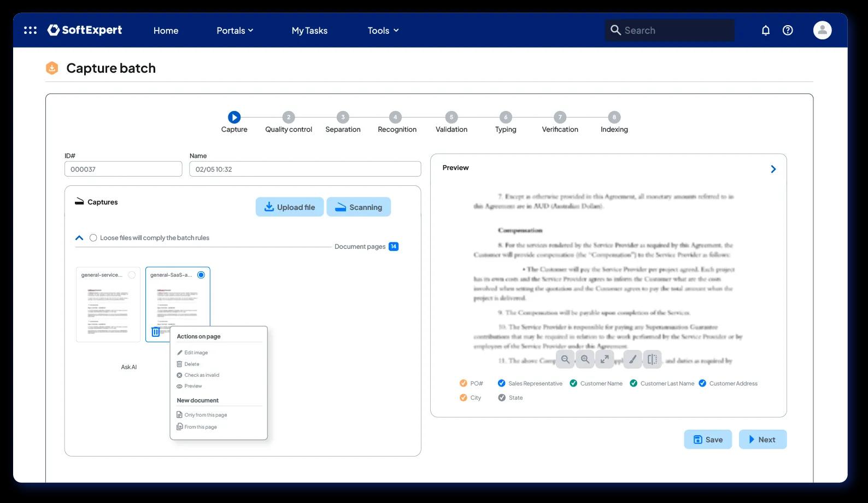This screenshot has height=503, width=868.
Task: Open the app grid menu icon
Action: (31, 30)
